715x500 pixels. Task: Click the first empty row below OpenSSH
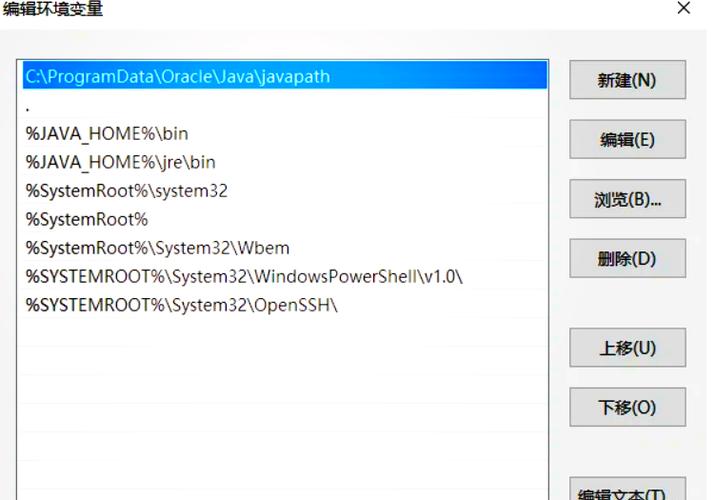[284, 334]
